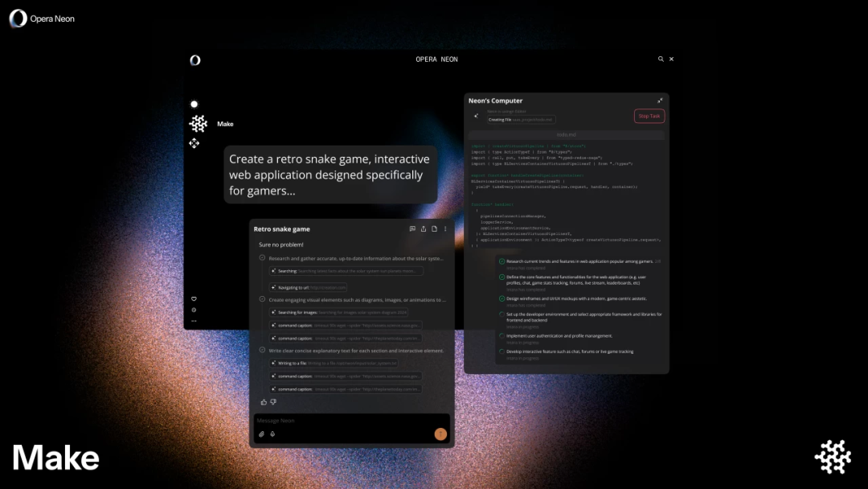
Task: Activate voice input via the microphone icon
Action: [273, 434]
